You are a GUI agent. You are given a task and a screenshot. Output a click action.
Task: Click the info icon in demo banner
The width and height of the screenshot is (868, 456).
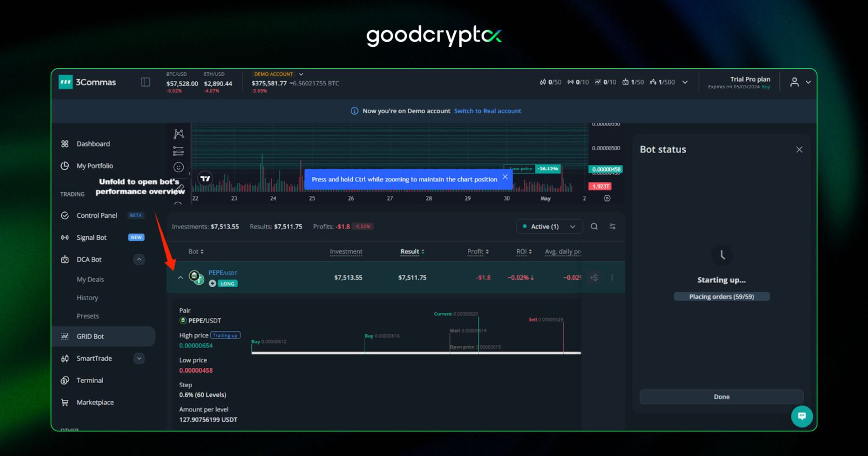[354, 111]
